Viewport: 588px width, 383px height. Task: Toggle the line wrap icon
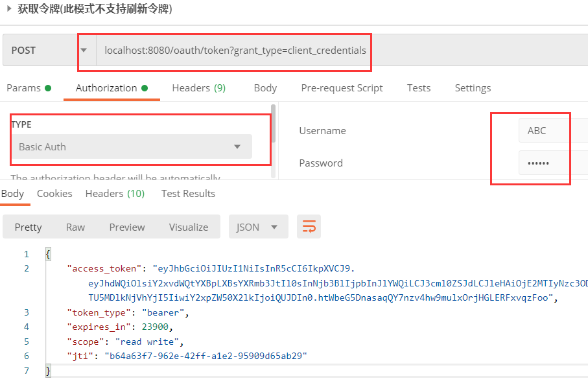coord(309,227)
